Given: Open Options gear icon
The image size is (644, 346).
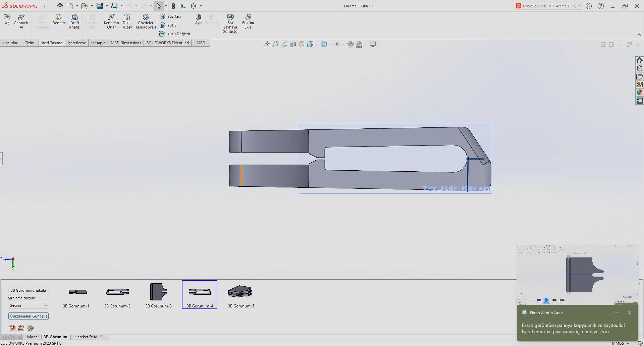Looking at the screenshot, I should (194, 6).
